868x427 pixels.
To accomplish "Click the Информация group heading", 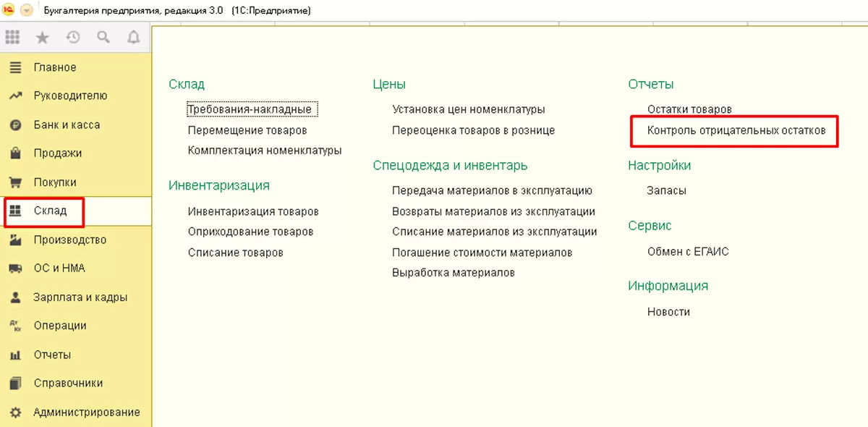I will tap(668, 286).
